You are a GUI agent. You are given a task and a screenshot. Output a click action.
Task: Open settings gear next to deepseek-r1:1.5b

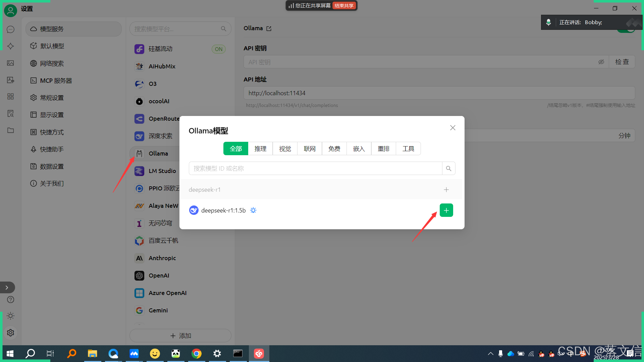253,210
